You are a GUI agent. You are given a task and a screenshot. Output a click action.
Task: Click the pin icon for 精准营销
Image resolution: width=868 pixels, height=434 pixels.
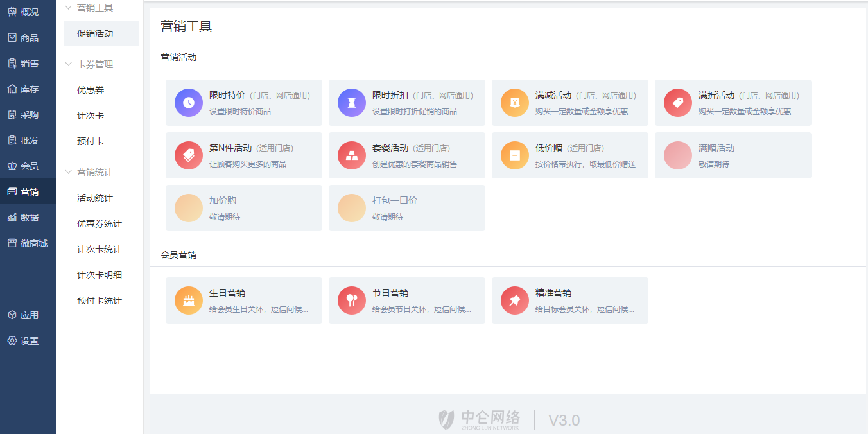(x=515, y=300)
